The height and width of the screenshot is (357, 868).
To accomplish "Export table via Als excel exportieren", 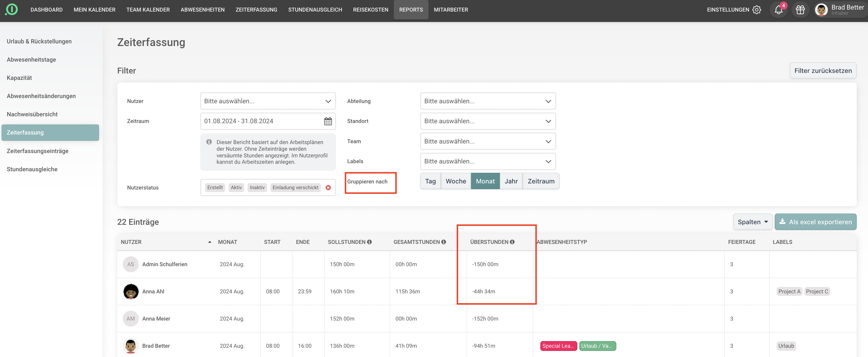I will (x=815, y=222).
